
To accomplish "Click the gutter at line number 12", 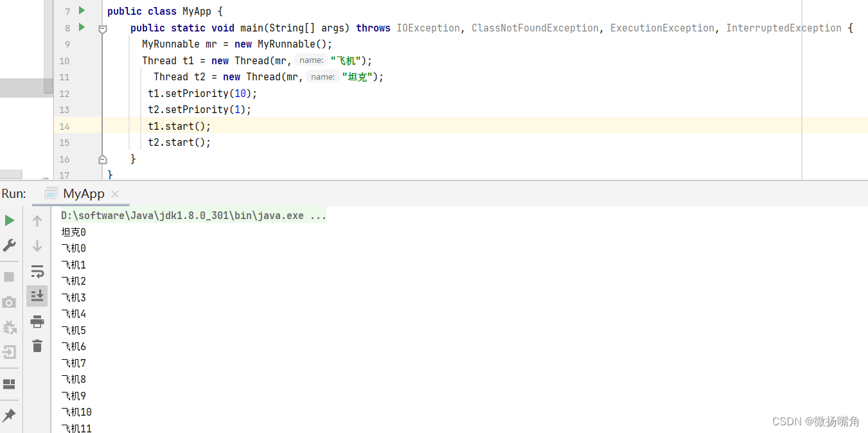I will pos(64,94).
